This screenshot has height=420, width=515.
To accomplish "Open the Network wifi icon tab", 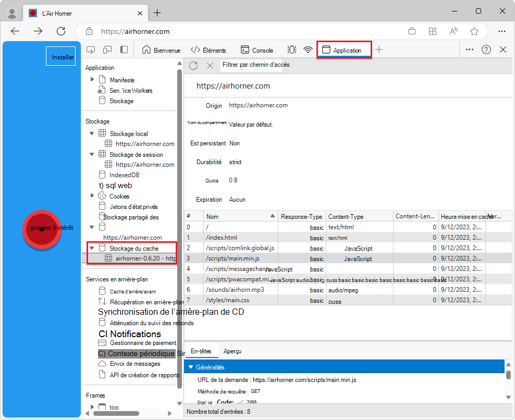I will pyautogui.click(x=308, y=50).
